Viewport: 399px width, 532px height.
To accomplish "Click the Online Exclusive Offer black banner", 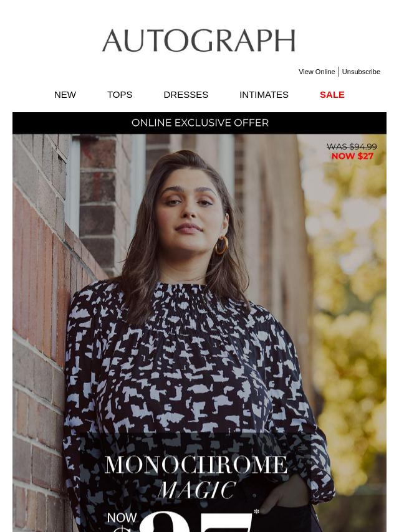I will pyautogui.click(x=199, y=123).
